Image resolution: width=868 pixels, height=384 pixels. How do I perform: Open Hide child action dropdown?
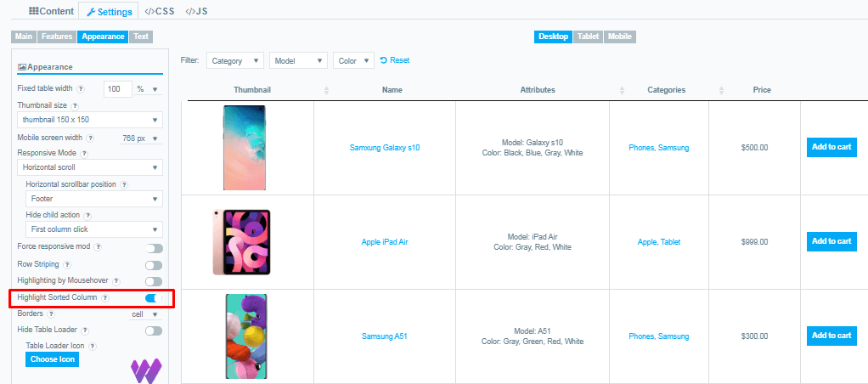tap(94, 229)
